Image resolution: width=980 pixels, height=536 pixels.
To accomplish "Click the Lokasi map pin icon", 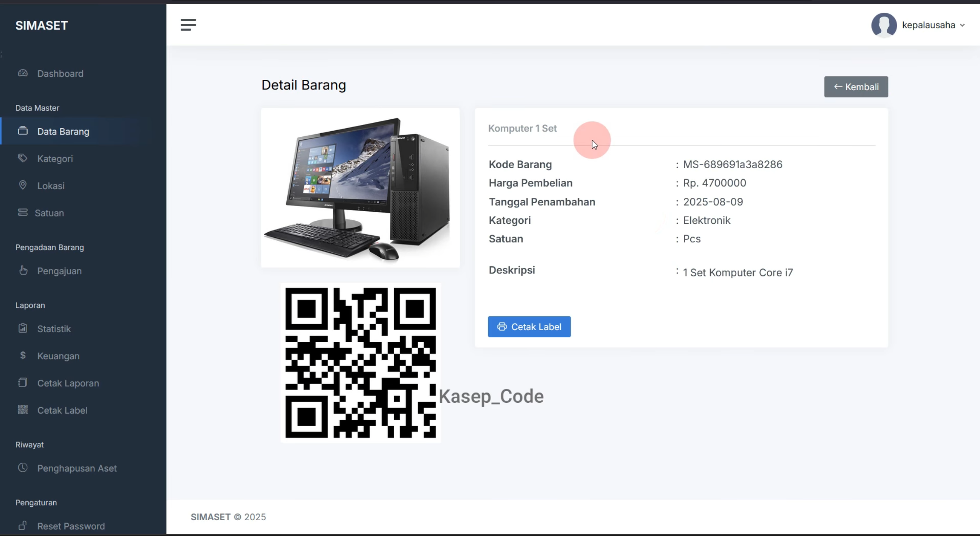I will (23, 185).
